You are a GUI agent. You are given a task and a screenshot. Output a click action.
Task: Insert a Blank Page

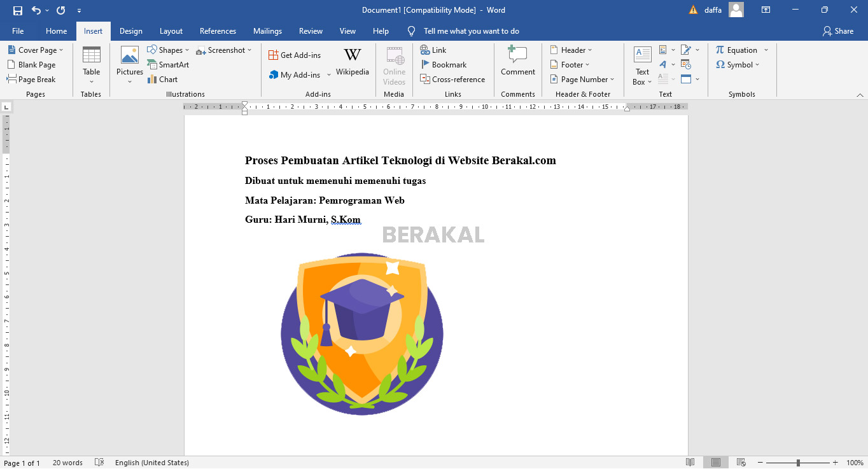coord(31,65)
